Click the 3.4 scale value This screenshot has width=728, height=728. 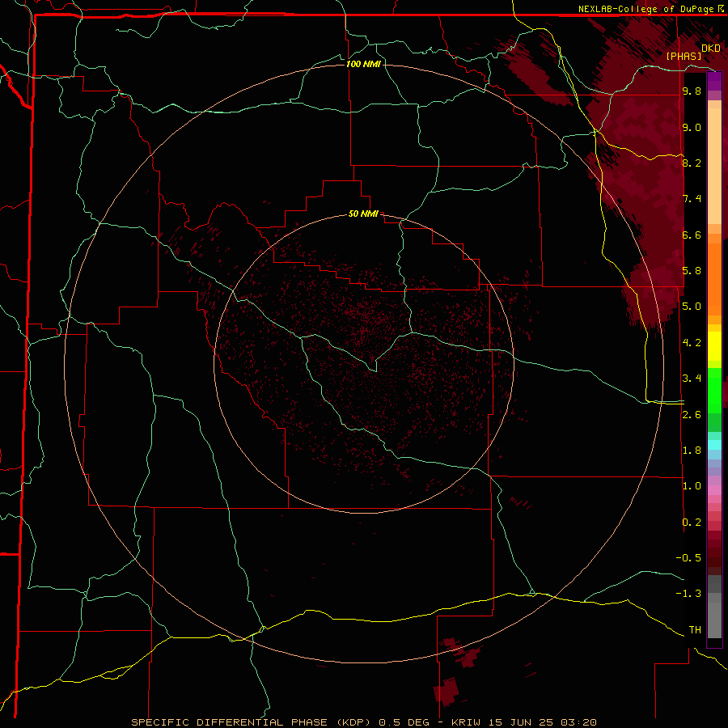click(x=692, y=379)
